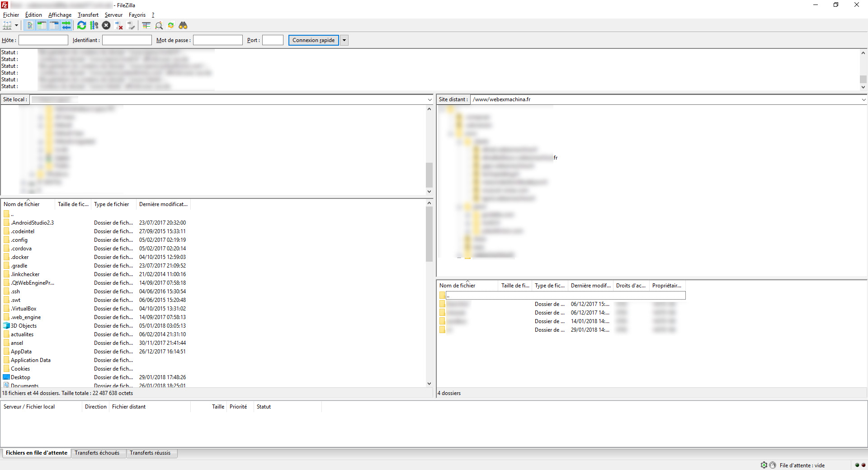This screenshot has height=470, width=868.
Task: Select the .docker folder row
Action: coord(95,257)
